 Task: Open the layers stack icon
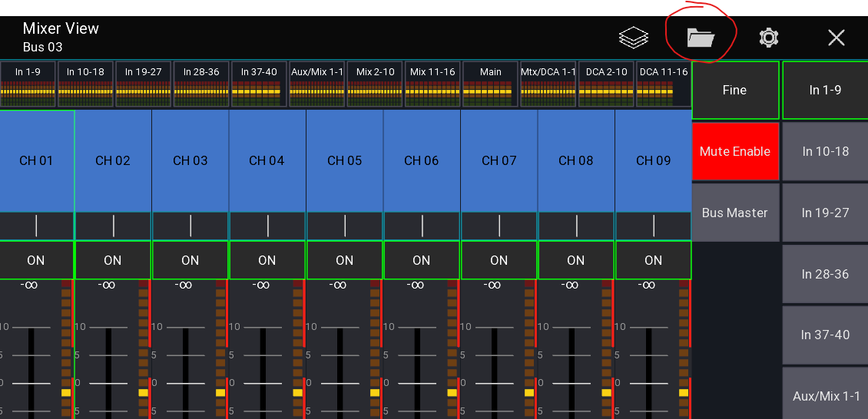click(633, 38)
